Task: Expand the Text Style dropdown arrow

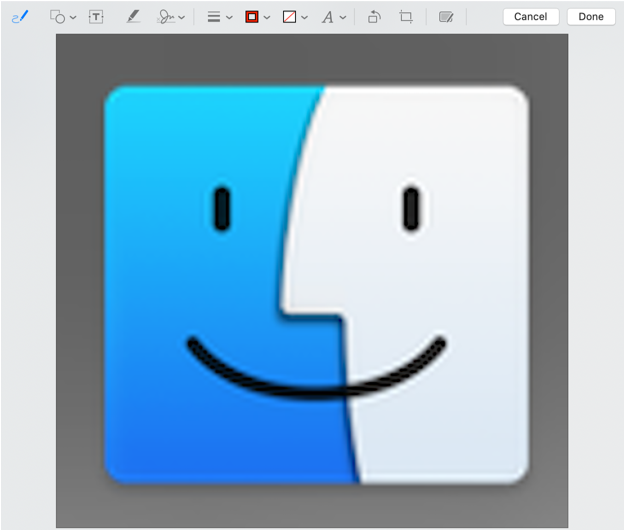Action: coord(343,18)
